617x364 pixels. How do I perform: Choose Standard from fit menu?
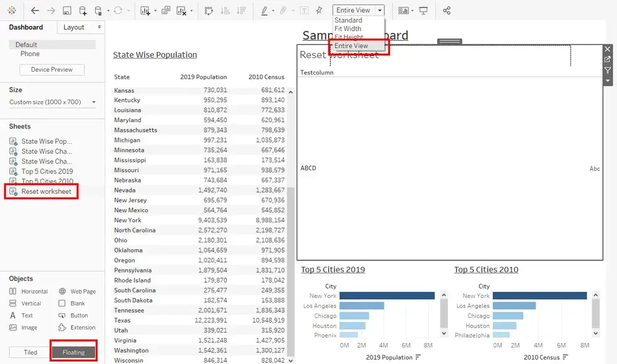(348, 20)
